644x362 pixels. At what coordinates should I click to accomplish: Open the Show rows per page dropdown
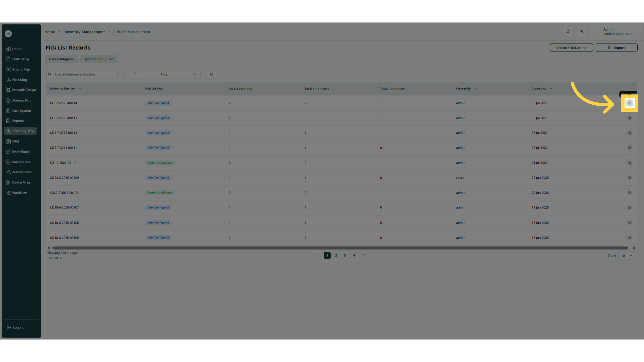tap(627, 255)
